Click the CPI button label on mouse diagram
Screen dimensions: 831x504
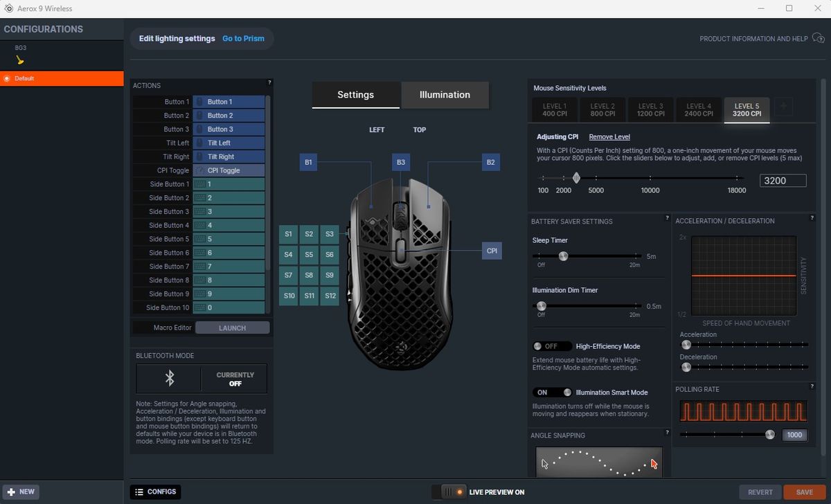click(492, 251)
